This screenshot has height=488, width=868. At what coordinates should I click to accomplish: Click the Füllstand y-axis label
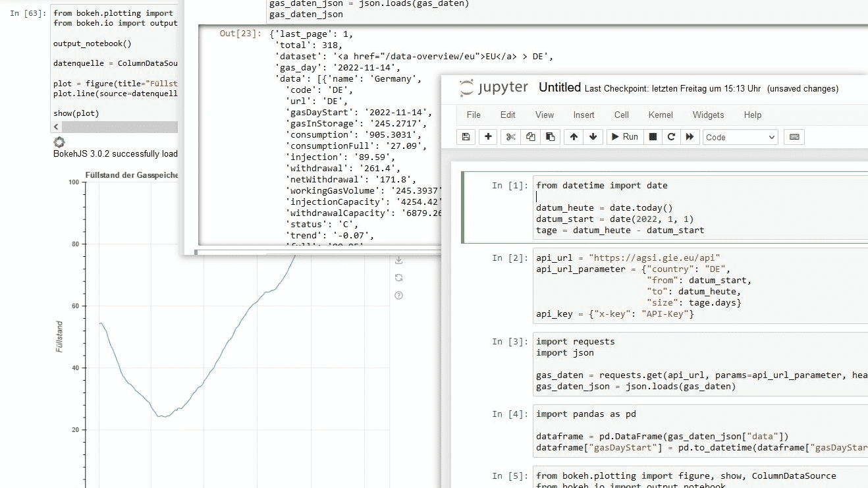click(x=59, y=336)
